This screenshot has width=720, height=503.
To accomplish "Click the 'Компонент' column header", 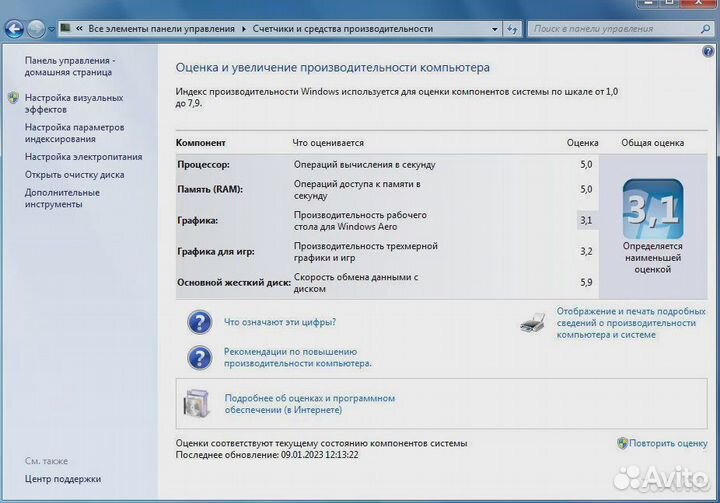I will 201,143.
